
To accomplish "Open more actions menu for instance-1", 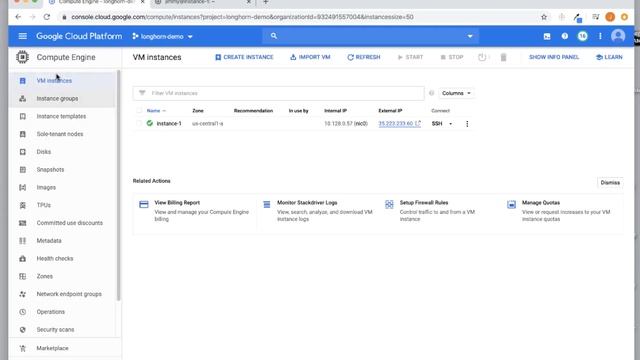I will [467, 124].
